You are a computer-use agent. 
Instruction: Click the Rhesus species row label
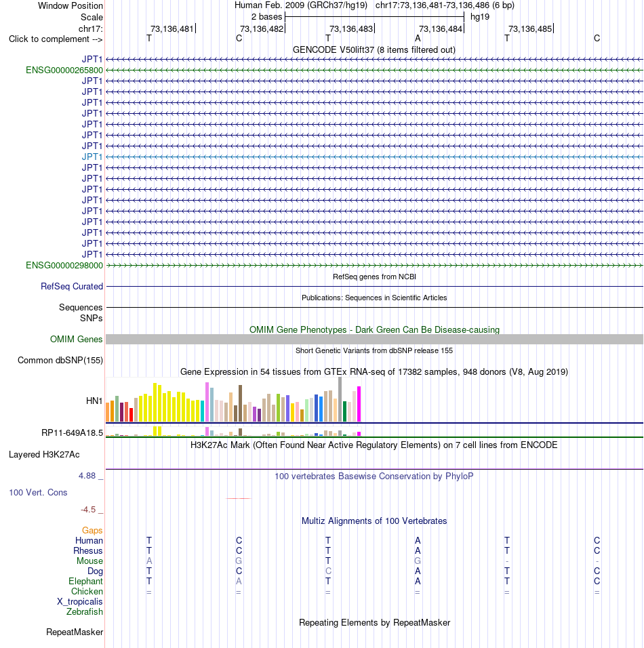pyautogui.click(x=87, y=551)
